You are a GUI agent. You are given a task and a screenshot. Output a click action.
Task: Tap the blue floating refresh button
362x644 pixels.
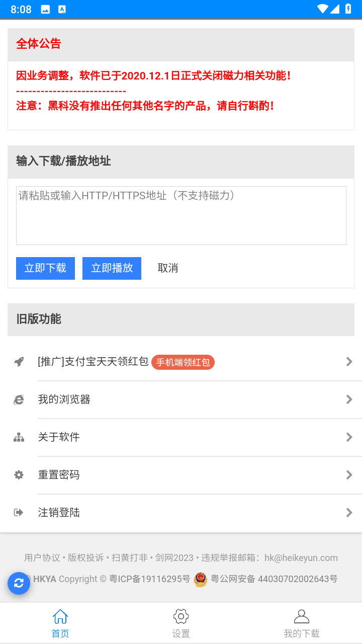coord(19,583)
